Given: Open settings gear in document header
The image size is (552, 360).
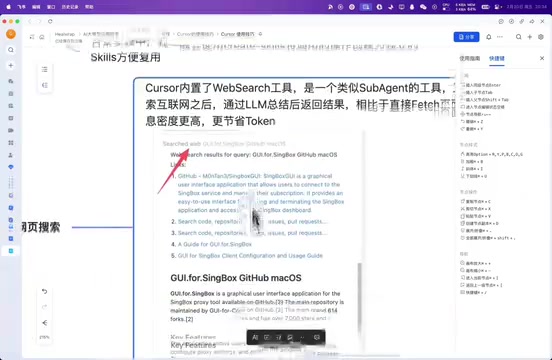Looking at the screenshot, I should point(541,37).
